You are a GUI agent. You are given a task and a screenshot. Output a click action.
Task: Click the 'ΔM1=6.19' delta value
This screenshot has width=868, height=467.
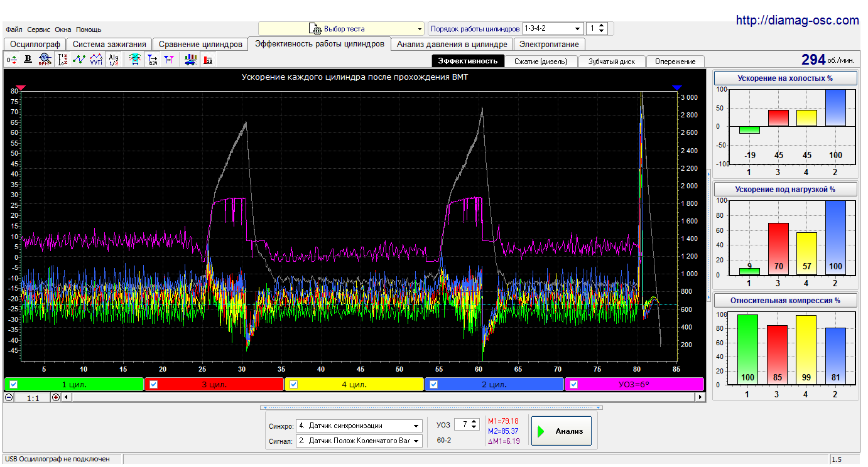click(504, 441)
